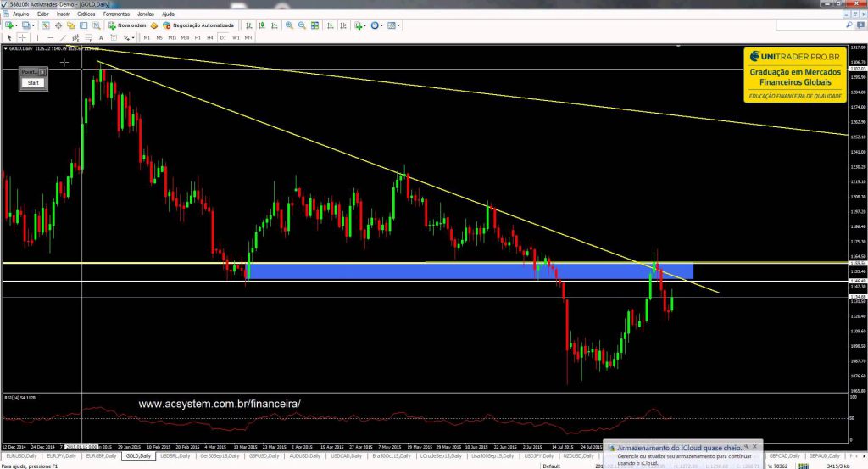868x469 pixels.
Task: Switch chart to line chart view
Action: [x=274, y=25]
